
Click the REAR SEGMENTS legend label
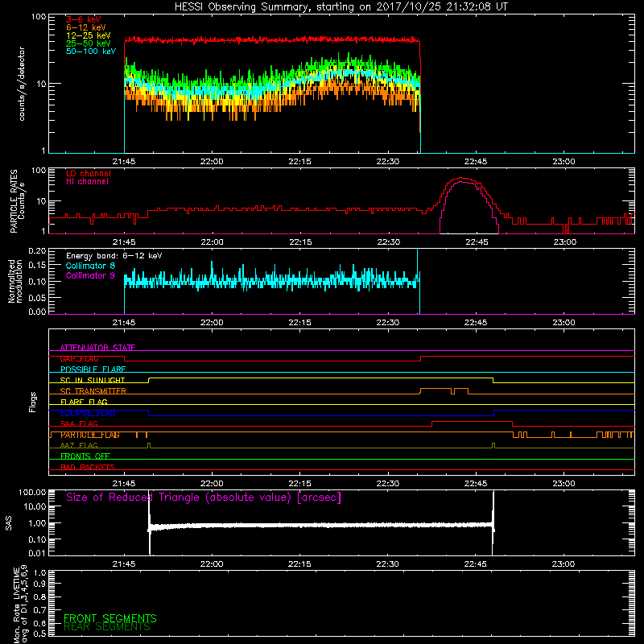107,627
